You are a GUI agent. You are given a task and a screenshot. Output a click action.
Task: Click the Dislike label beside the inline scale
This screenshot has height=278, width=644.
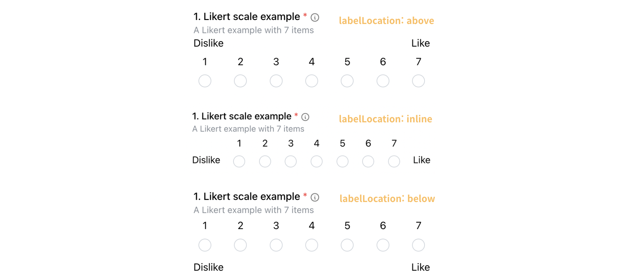[x=206, y=160]
